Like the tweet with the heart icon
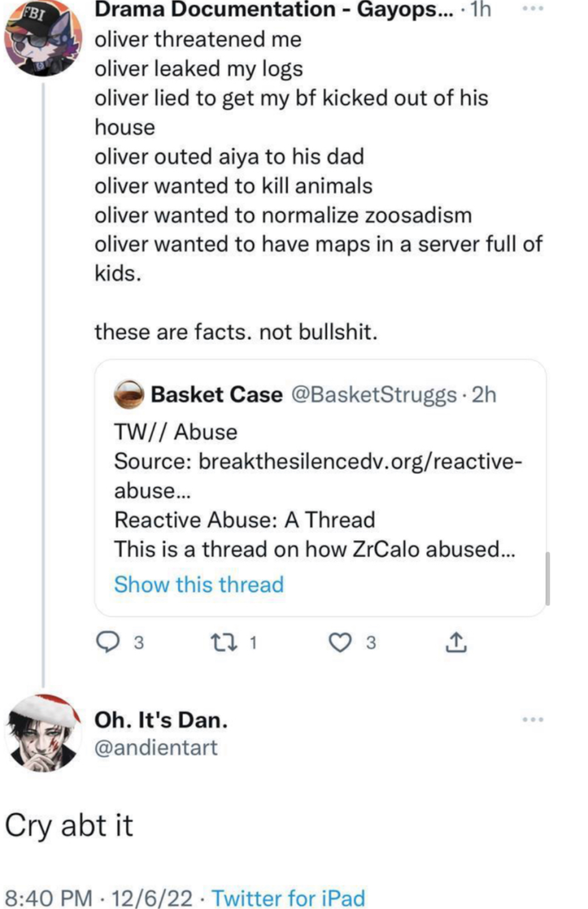The height and width of the screenshot is (909, 588). click(x=340, y=643)
